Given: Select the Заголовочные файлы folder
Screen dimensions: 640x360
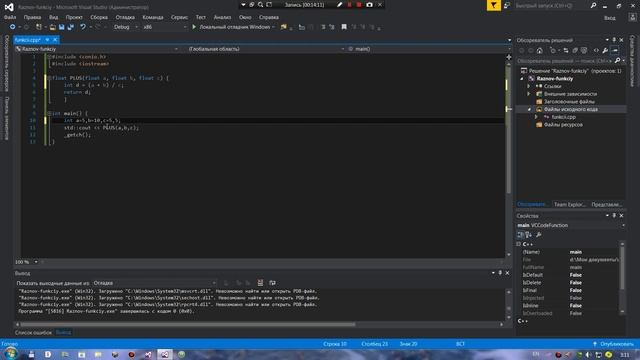Looking at the screenshot, I should tap(569, 102).
